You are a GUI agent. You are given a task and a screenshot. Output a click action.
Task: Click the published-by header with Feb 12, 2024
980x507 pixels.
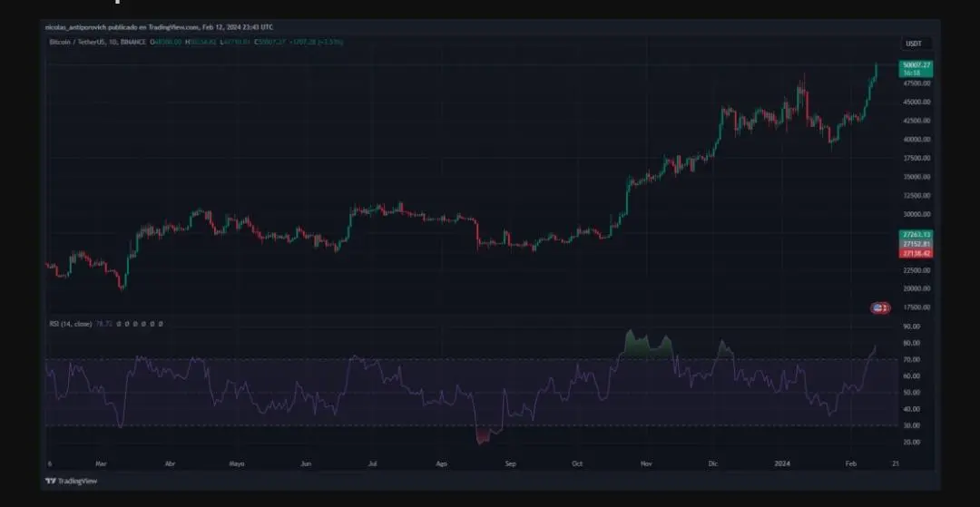pyautogui.click(x=160, y=27)
